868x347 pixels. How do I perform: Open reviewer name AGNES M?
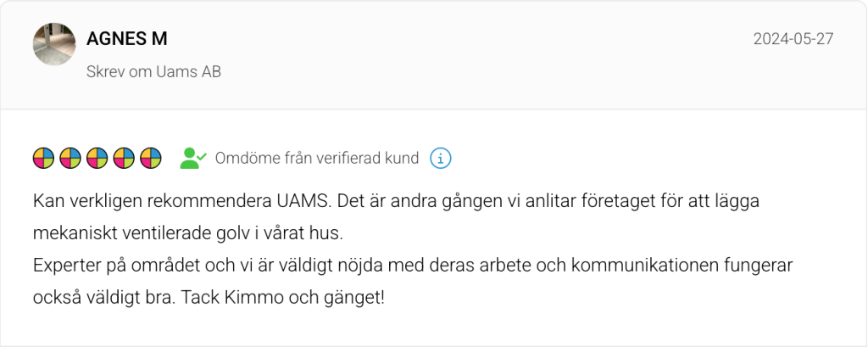pos(127,39)
